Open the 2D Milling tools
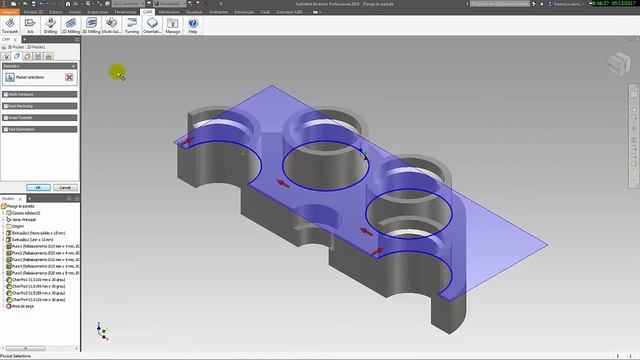The height and width of the screenshot is (360, 640). tap(71, 25)
